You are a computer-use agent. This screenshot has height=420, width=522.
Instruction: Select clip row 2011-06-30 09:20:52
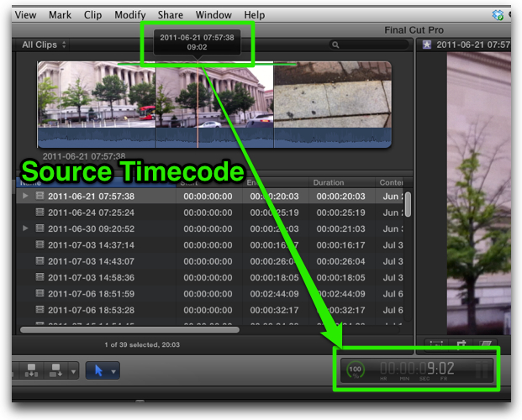[210, 228]
